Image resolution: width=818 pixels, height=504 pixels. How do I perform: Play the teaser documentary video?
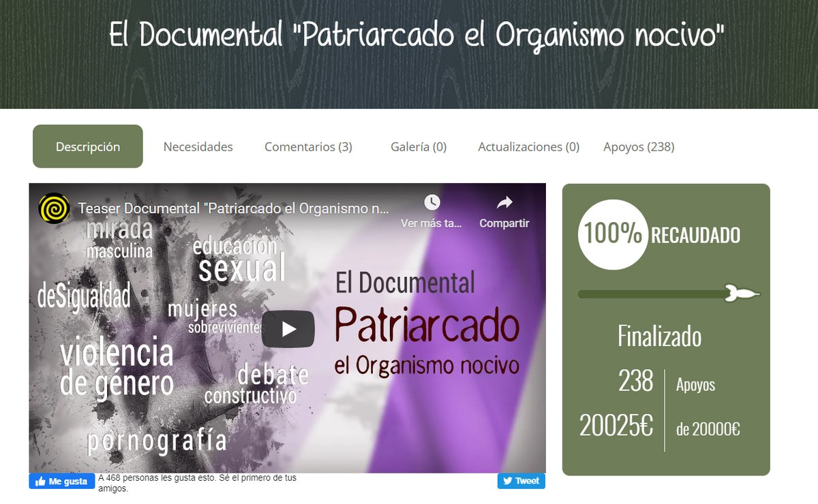[x=288, y=328]
